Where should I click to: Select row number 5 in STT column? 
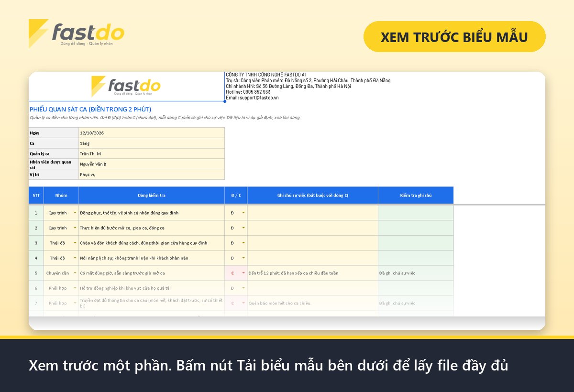pos(36,273)
